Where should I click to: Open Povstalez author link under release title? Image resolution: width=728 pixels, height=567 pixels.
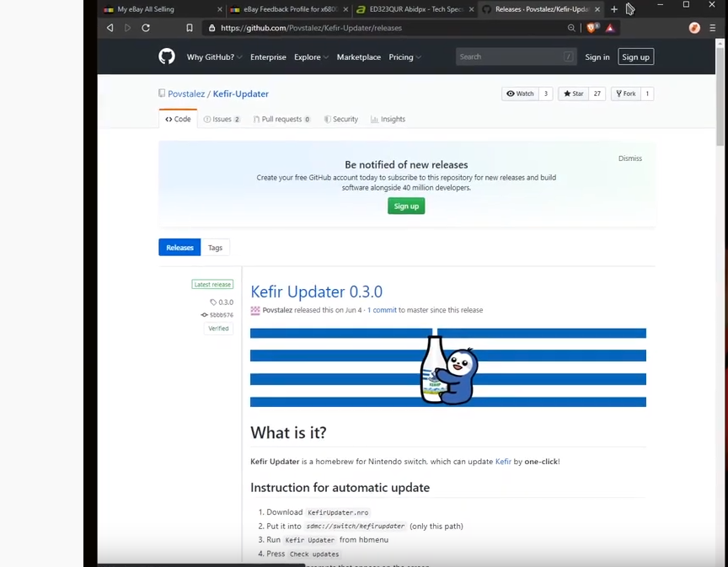277,310
